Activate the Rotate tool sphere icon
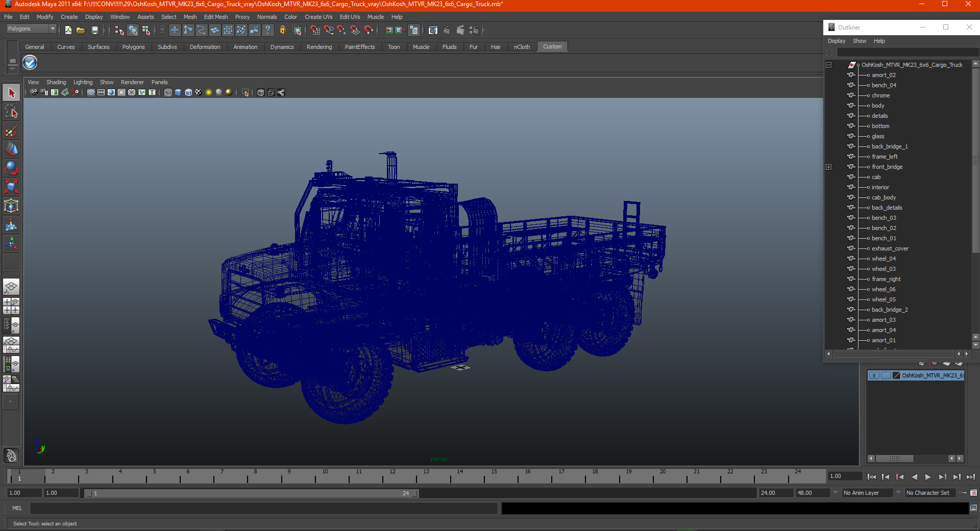980x531 pixels. tap(11, 168)
